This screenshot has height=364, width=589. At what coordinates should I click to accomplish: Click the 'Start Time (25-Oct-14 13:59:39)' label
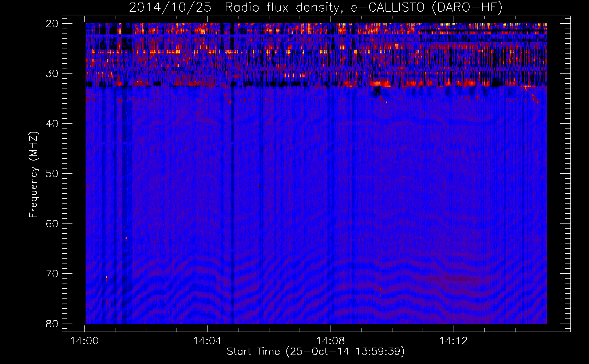coord(316,351)
